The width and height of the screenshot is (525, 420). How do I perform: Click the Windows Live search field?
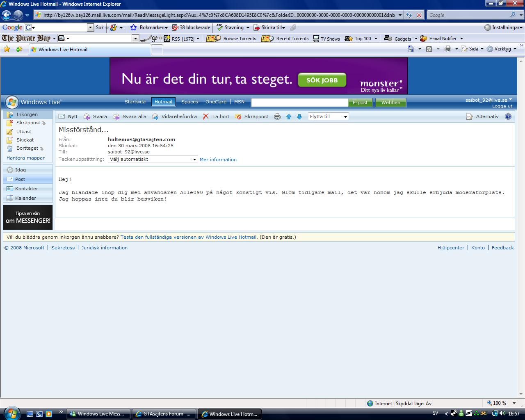299,103
